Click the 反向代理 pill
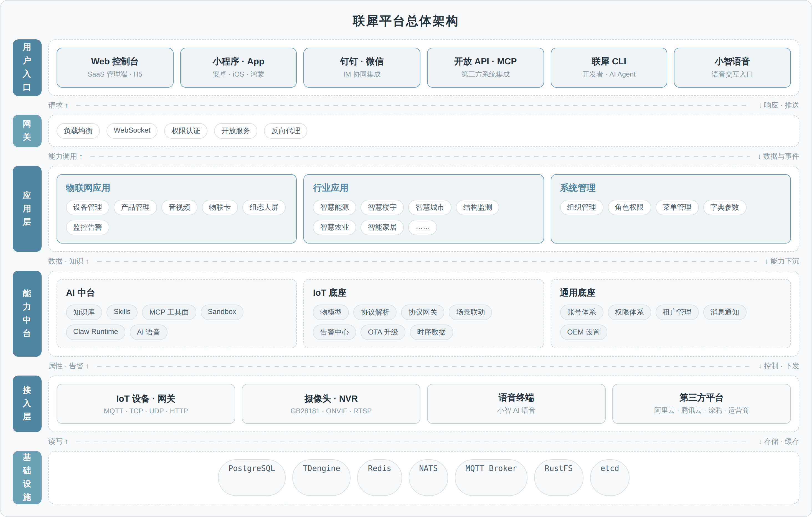Viewport: 812px width, 517px height. pos(286,131)
